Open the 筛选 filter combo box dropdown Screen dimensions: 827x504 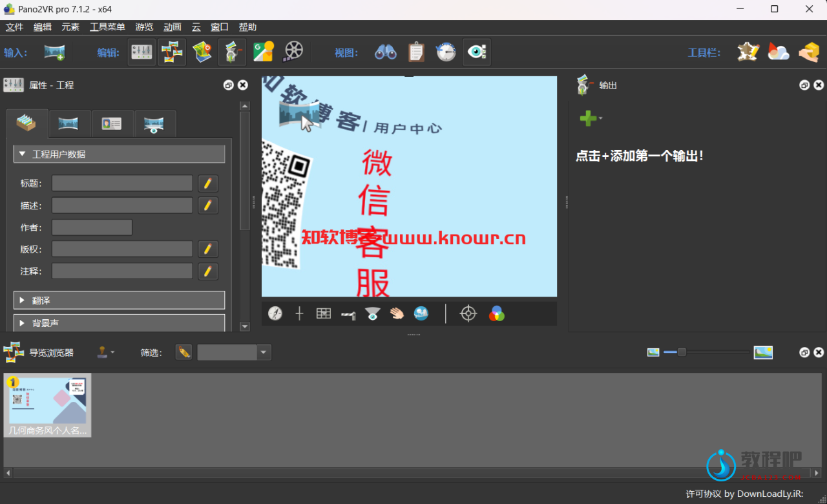click(264, 352)
